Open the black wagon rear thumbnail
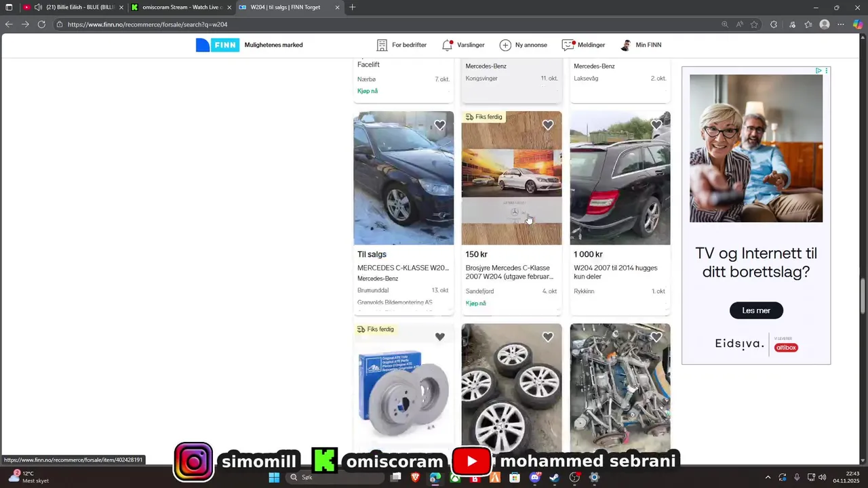 click(620, 178)
